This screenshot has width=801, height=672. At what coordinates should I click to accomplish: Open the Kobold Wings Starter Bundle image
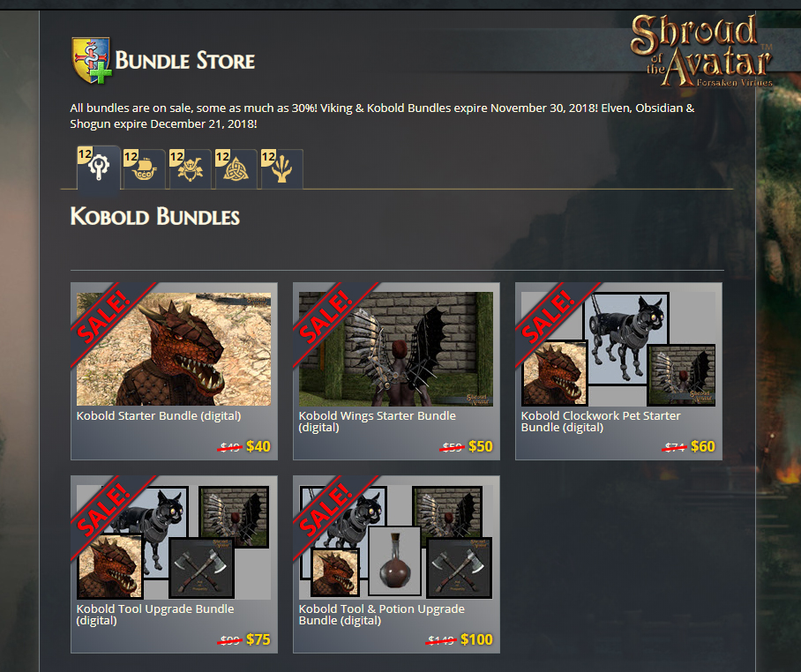[x=396, y=348]
